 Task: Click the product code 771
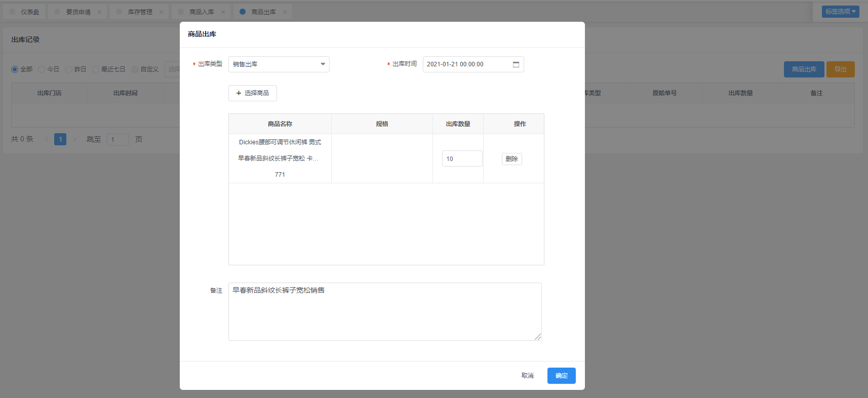[x=280, y=175]
